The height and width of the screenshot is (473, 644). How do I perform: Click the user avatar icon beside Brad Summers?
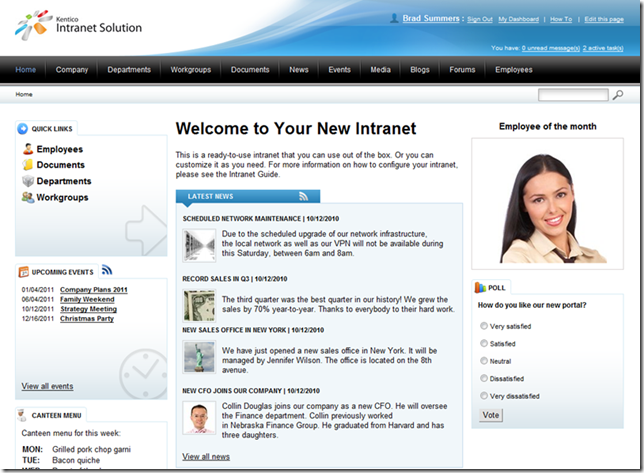[394, 18]
